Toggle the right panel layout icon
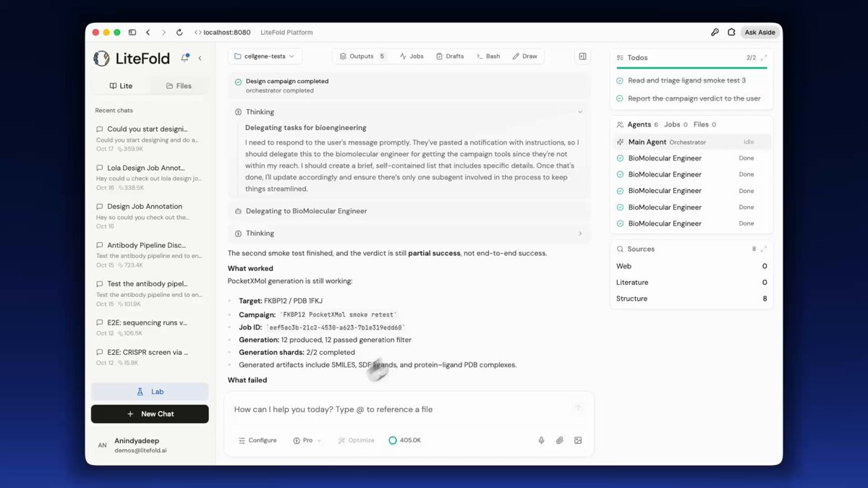The image size is (868, 488). pos(582,56)
